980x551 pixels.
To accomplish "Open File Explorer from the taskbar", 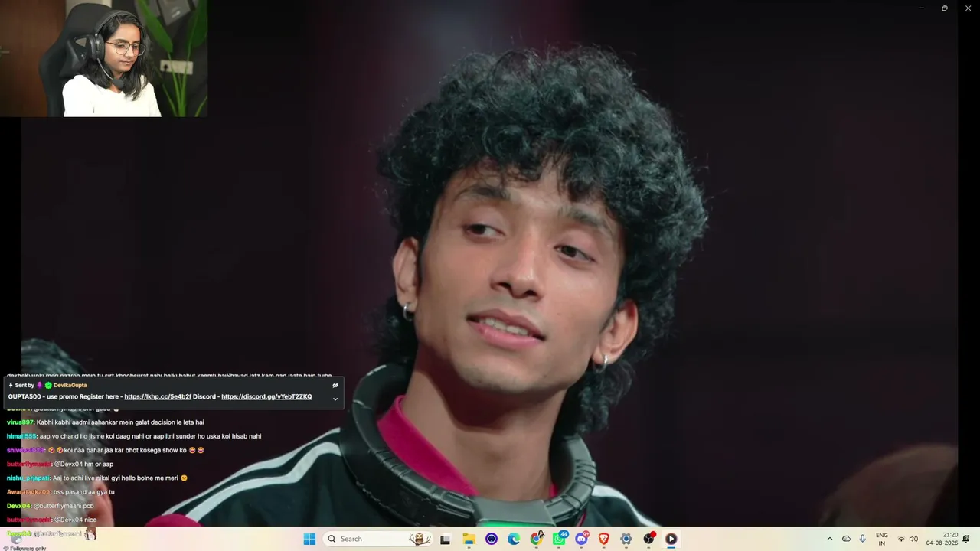I will 469,539.
